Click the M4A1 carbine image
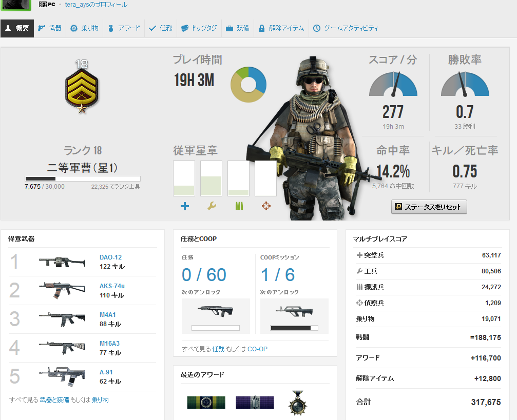Viewport: 517px width, 420px height. point(62,319)
